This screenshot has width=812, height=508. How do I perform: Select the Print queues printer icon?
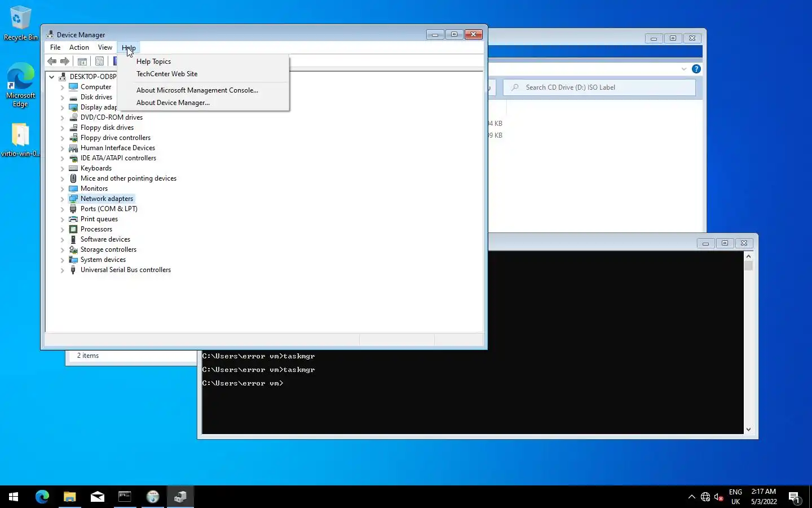click(x=73, y=219)
